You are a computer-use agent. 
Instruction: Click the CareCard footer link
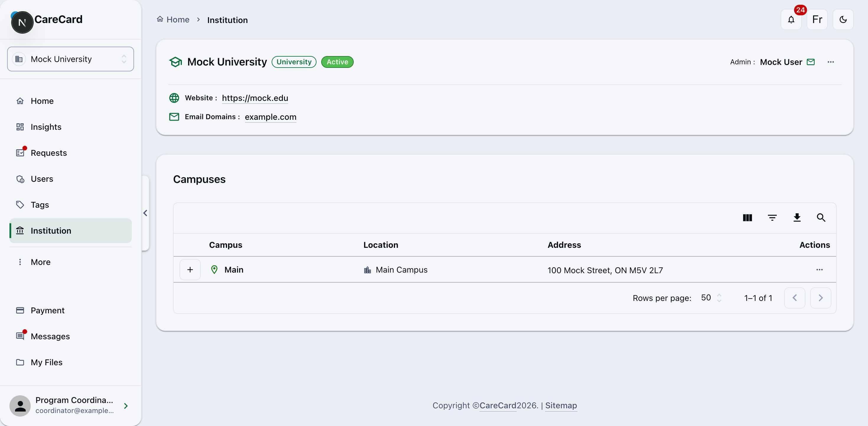[x=498, y=405]
